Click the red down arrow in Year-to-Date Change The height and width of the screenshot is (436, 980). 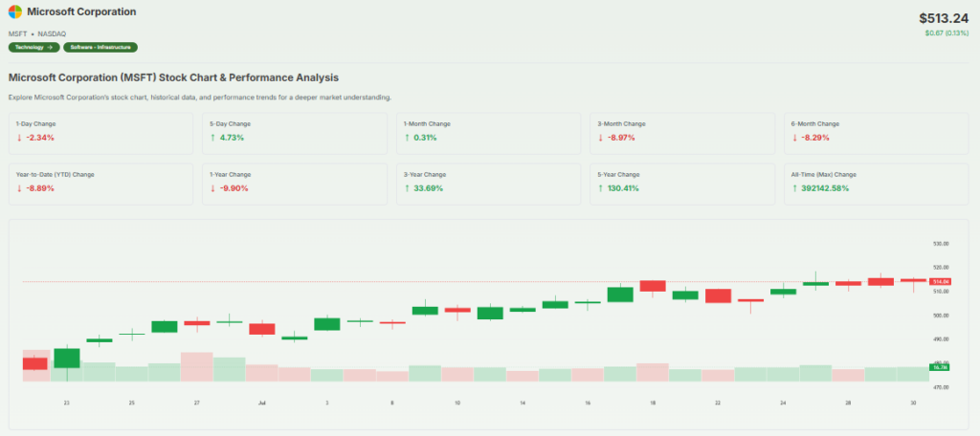[19, 188]
